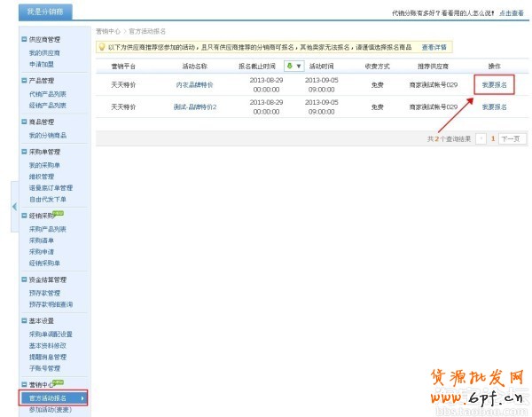This screenshot has height=417, width=532.
Task: Open the sort dropdown arrow beside 报名截止时间
Action: point(299,66)
